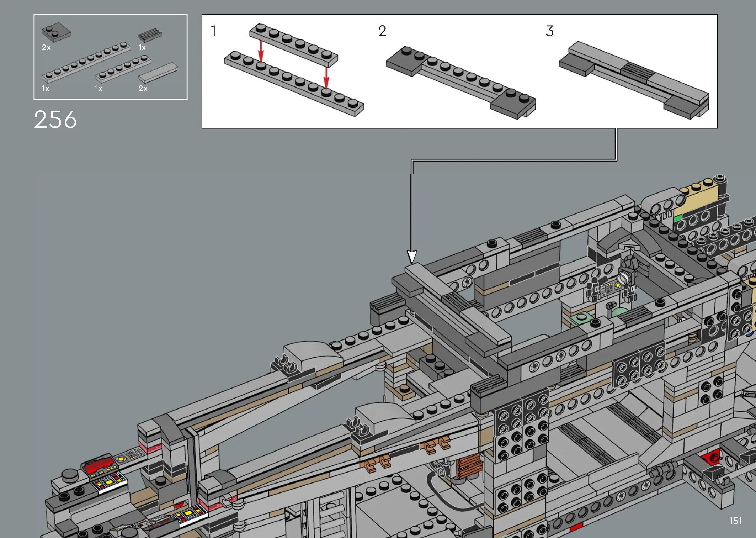Click the longest studded plate in parts list

point(86,62)
